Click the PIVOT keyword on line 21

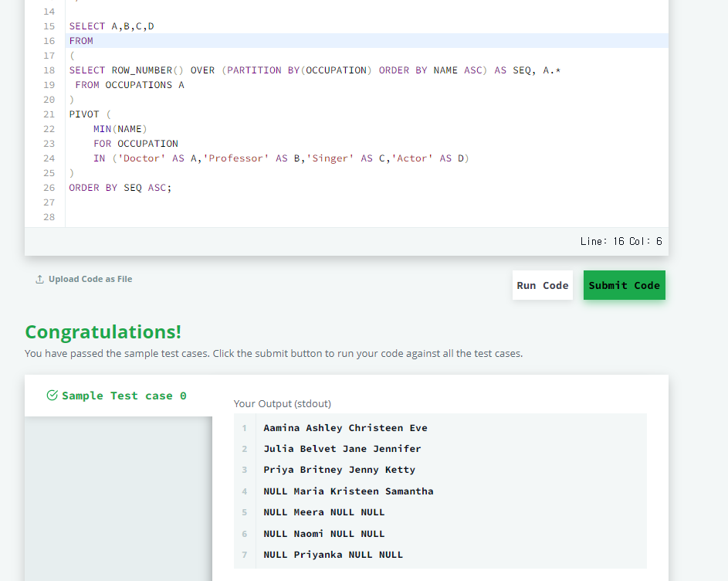84,114
